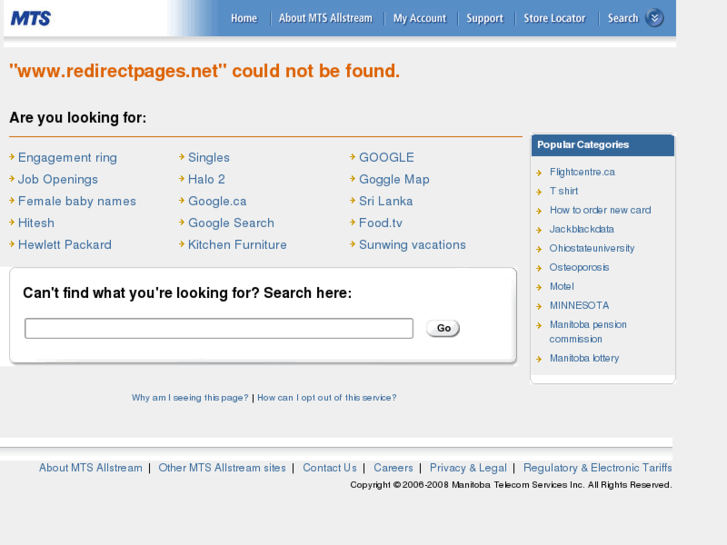The image size is (727, 545).
Task: Follow the MINNESOTA category link
Action: tap(579, 305)
